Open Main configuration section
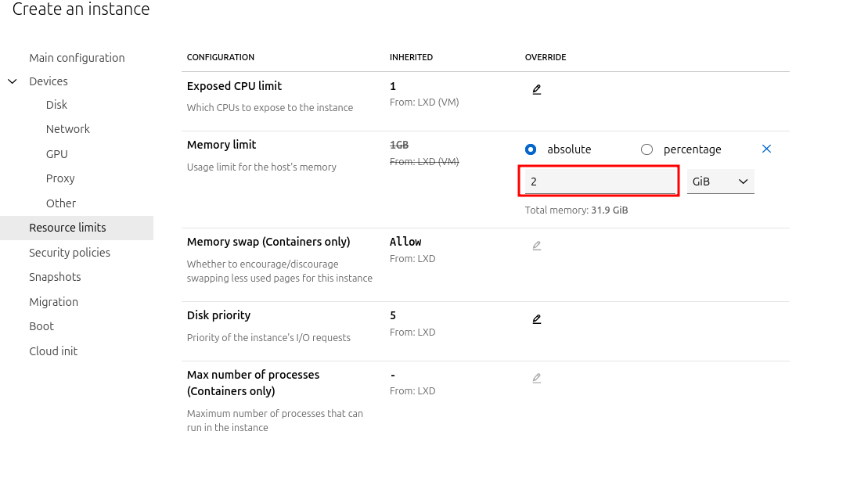868x489 pixels. pyautogui.click(x=77, y=58)
